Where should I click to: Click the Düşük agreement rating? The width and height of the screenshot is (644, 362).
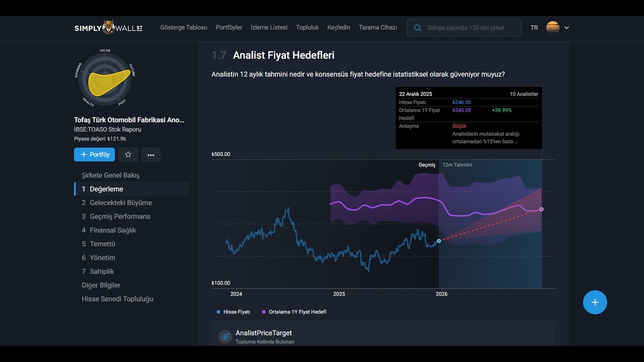pyautogui.click(x=459, y=126)
